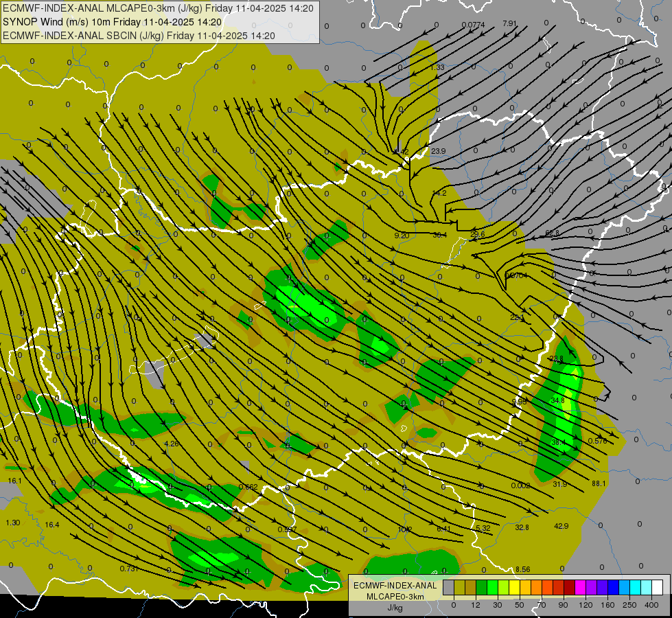Viewport: 672px width, 618px height.
Task: Click the map value 7.91
Action: [x=509, y=23]
